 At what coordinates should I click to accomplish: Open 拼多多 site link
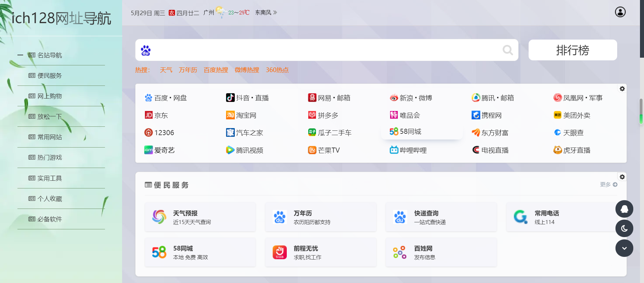(323, 115)
